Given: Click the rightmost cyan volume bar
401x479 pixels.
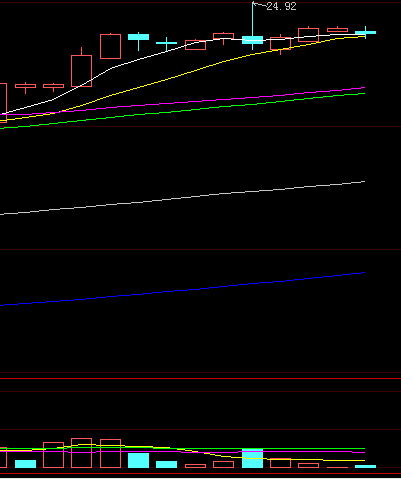Looking at the screenshot, I should 365,466.
